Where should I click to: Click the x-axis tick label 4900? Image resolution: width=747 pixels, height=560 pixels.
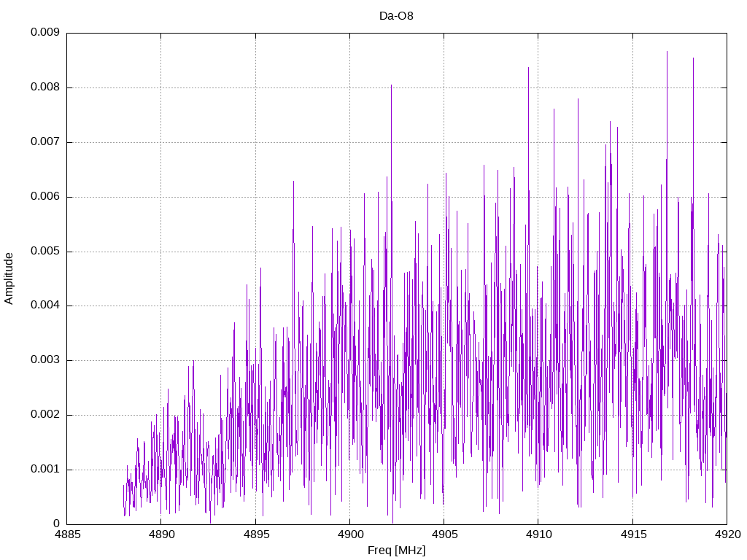pos(350,534)
